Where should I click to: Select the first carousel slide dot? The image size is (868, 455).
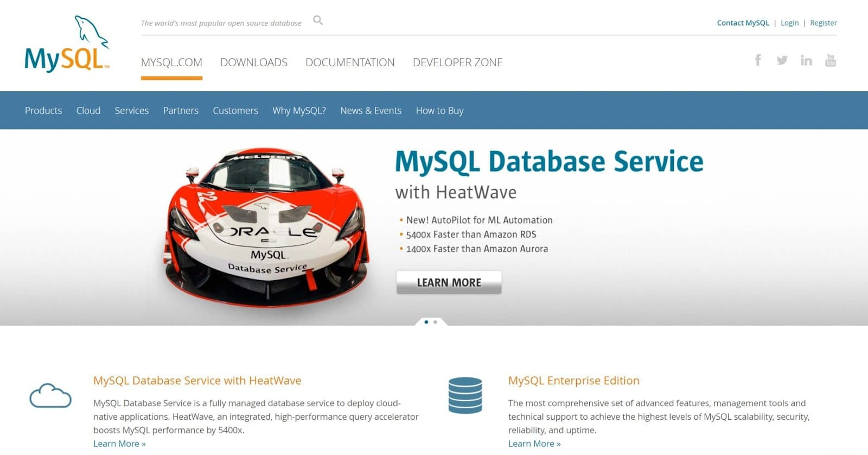[426, 322]
